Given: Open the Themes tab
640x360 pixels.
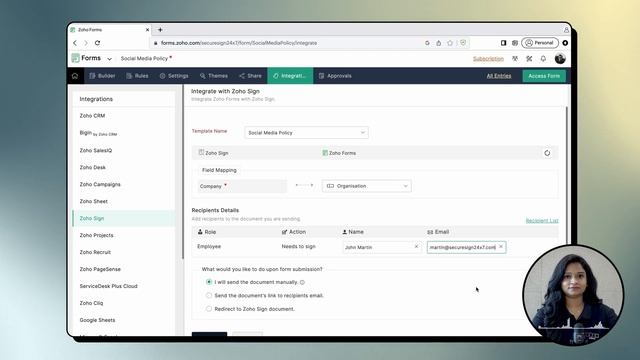Looking at the screenshot, I should pos(214,76).
